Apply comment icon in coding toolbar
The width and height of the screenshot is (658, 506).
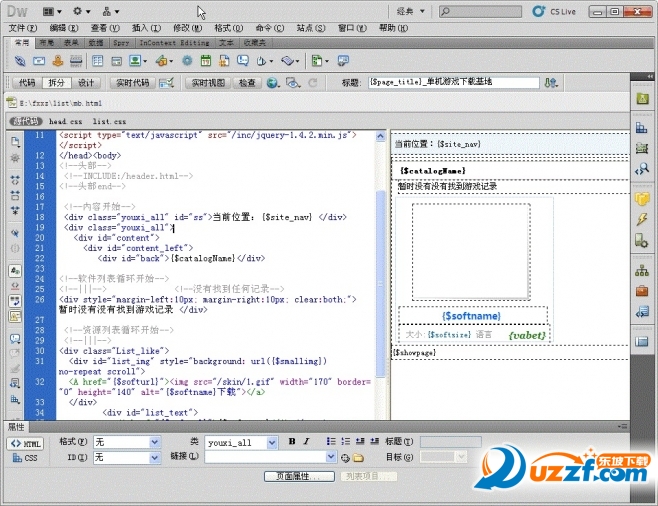point(15,338)
